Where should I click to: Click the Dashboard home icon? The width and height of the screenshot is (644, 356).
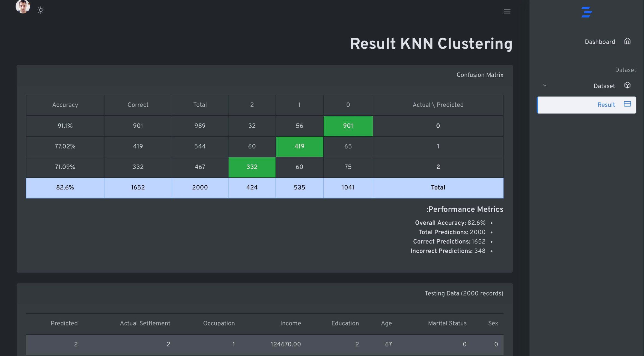coord(627,41)
